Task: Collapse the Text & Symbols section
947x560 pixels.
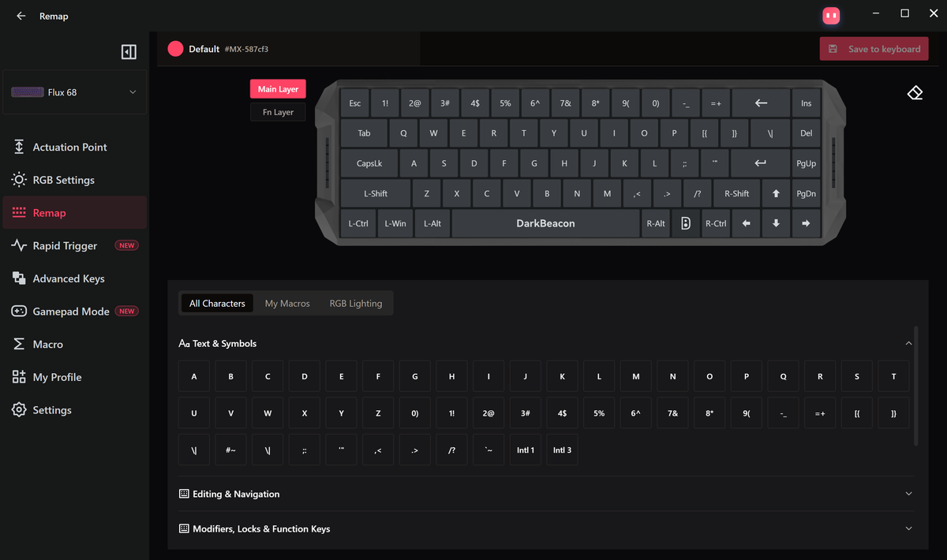Action: click(908, 343)
